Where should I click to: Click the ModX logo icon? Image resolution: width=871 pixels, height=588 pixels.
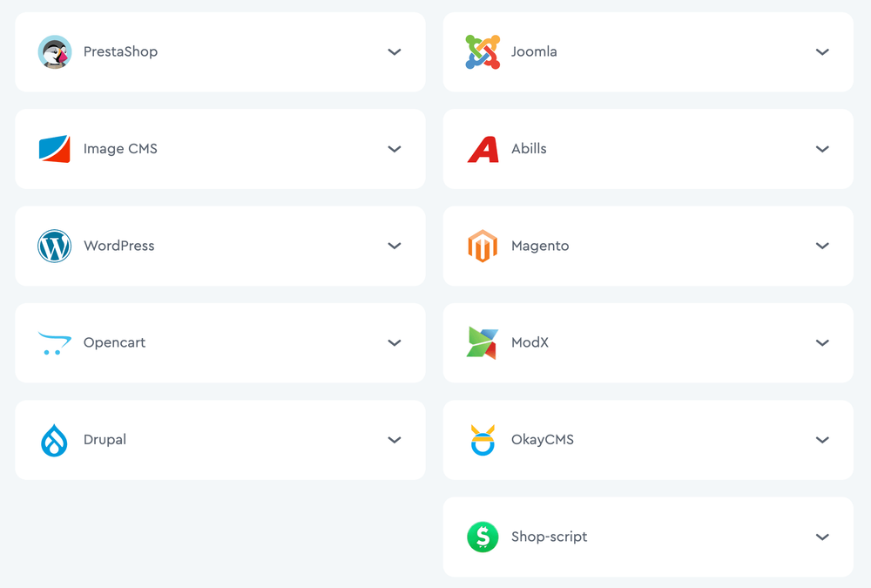pos(483,343)
